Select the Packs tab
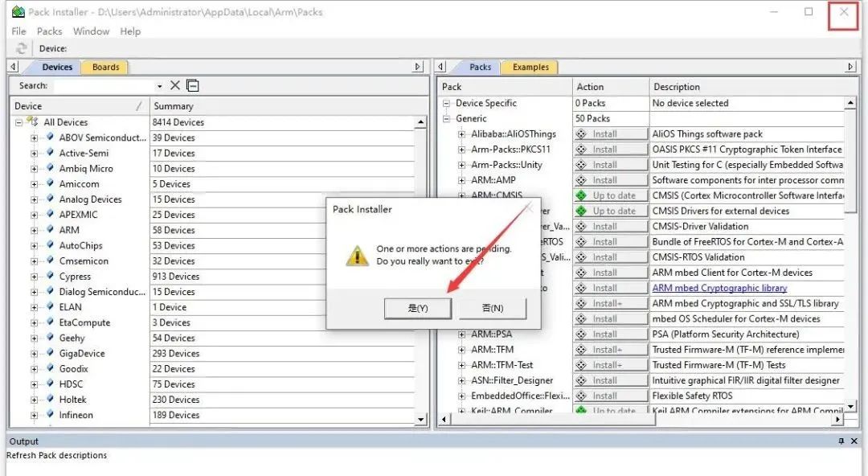 point(480,67)
